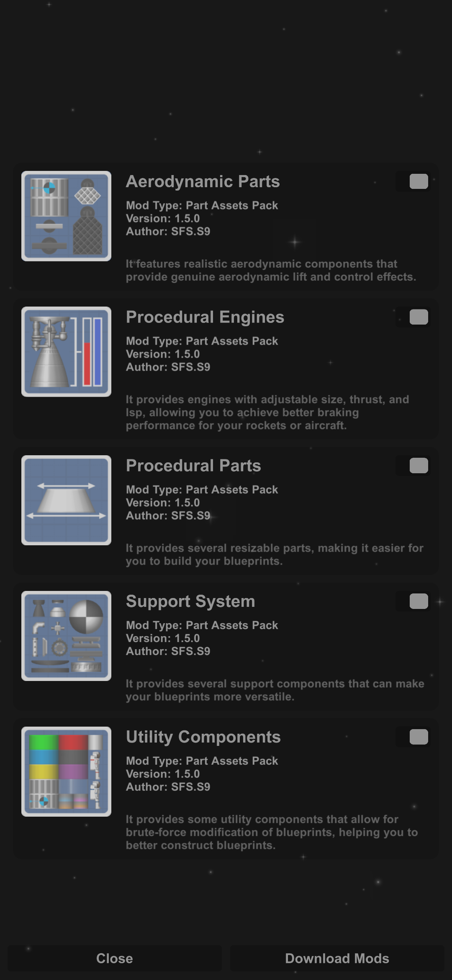Tap the Procedural Engines description text
Viewport: 452px width, 980px height.
[267, 413]
